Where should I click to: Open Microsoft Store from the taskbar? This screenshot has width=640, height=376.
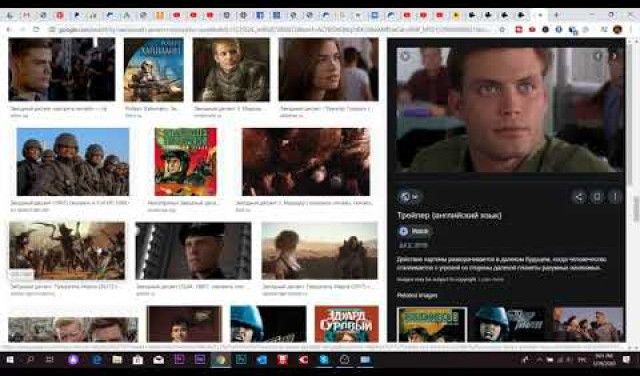pyautogui.click(x=138, y=360)
